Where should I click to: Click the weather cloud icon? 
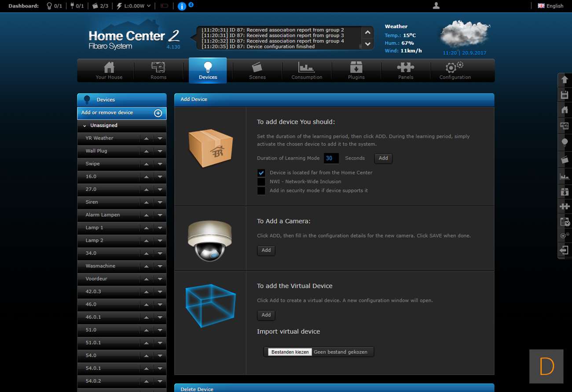click(x=465, y=33)
